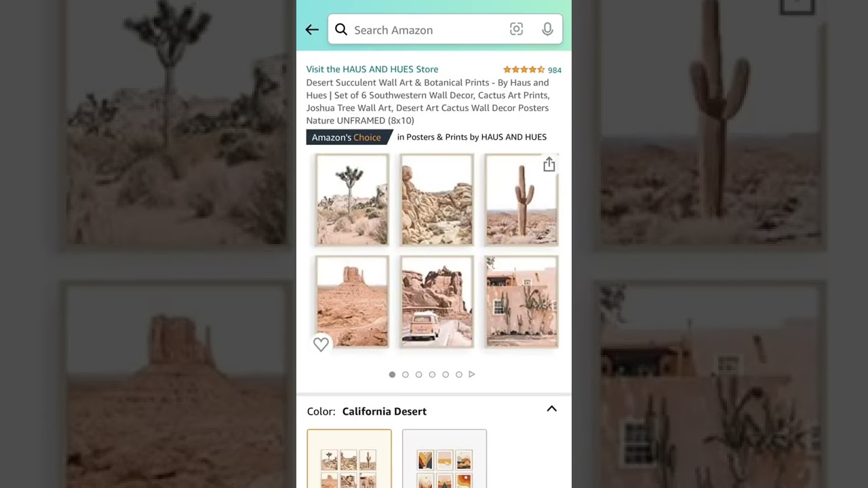Image resolution: width=868 pixels, height=488 pixels.
Task: Open Joshua tree print image
Action: click(x=352, y=199)
